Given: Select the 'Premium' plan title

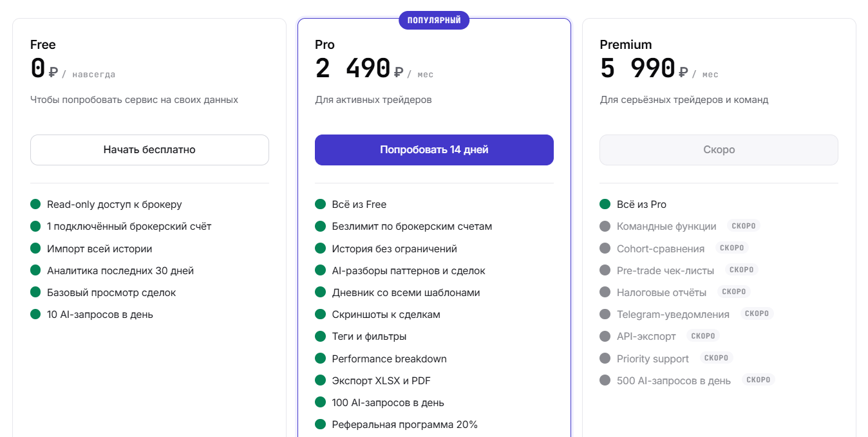Looking at the screenshot, I should [626, 44].
